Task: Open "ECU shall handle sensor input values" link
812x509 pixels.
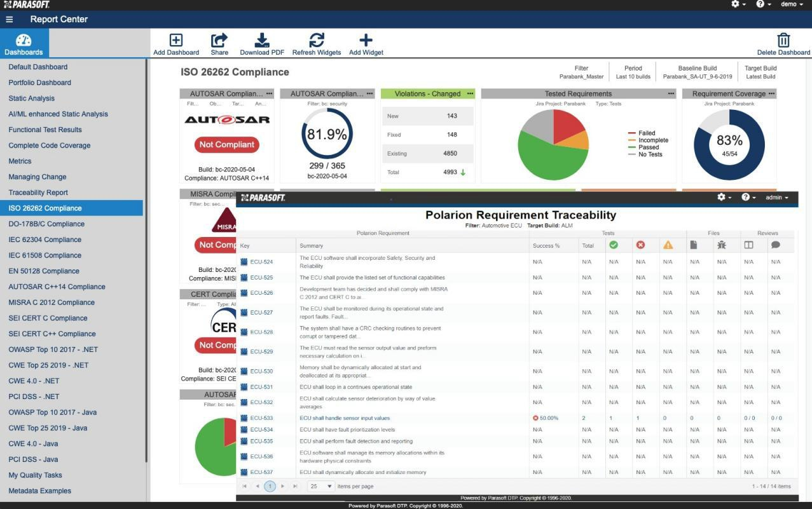Action: [345, 418]
